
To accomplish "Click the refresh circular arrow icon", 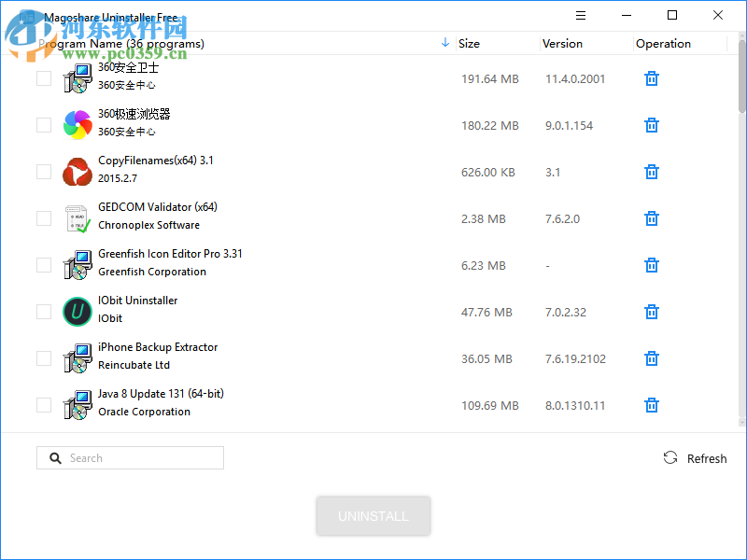I will click(x=670, y=457).
